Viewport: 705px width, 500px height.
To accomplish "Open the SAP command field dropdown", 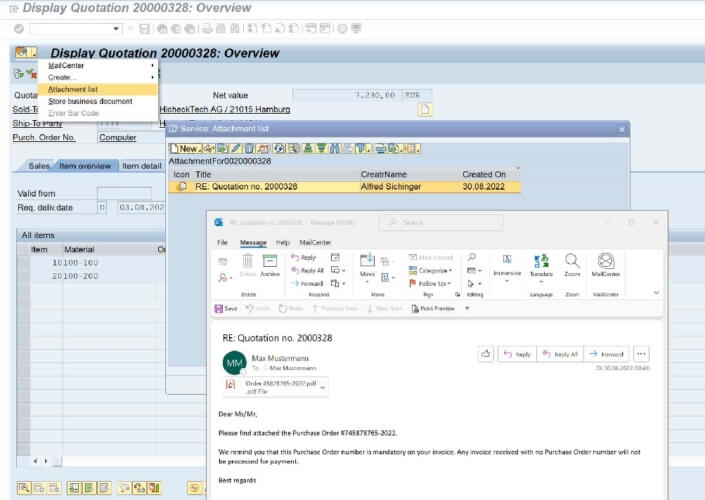I will (x=116, y=29).
